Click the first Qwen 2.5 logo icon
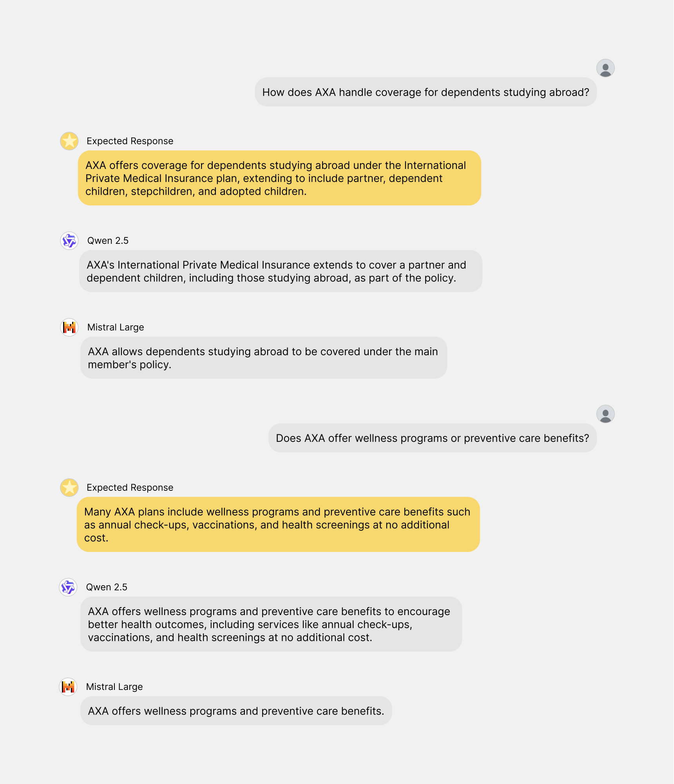Screen dimensions: 674x784 click(x=69, y=241)
